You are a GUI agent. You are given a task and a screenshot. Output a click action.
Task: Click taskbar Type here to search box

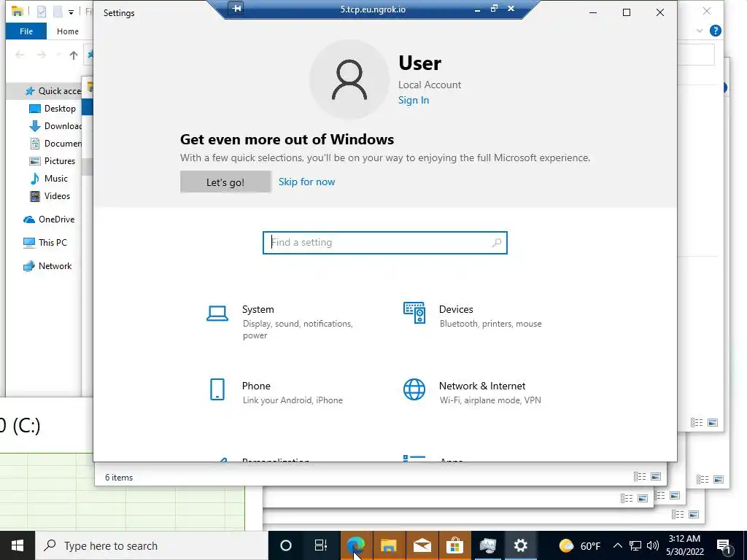(x=152, y=545)
